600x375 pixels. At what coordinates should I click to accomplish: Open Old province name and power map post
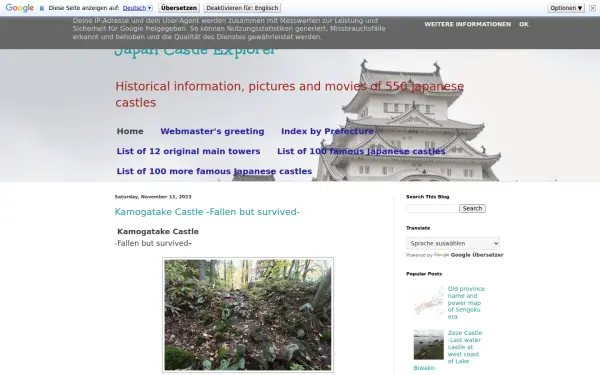click(x=466, y=303)
